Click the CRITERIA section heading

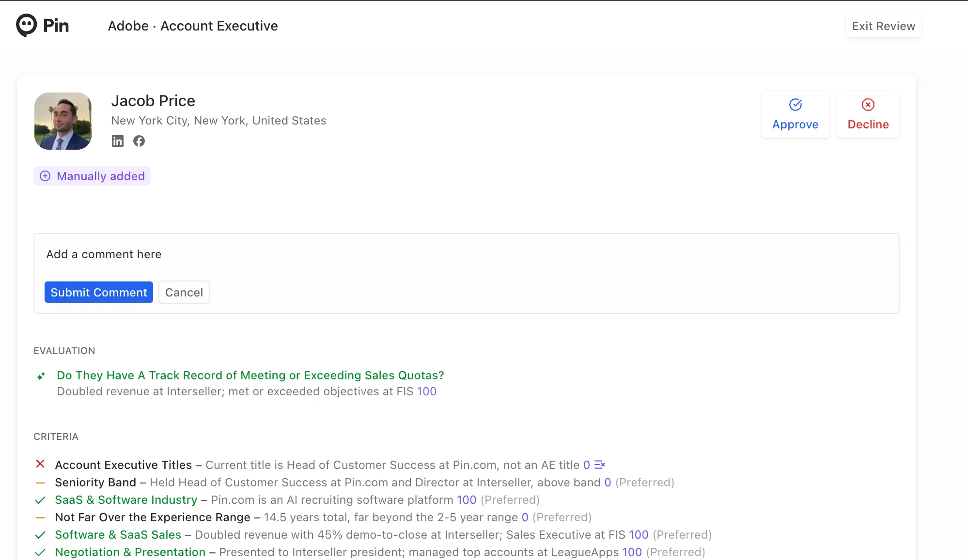coord(56,436)
